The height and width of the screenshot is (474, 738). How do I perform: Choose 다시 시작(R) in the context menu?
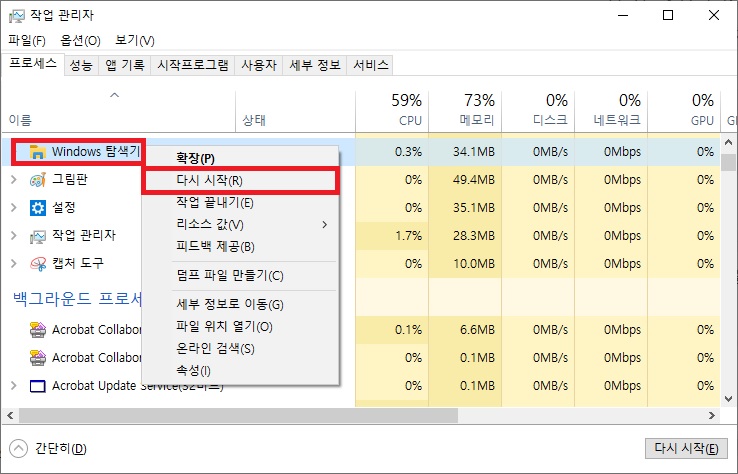pyautogui.click(x=241, y=180)
